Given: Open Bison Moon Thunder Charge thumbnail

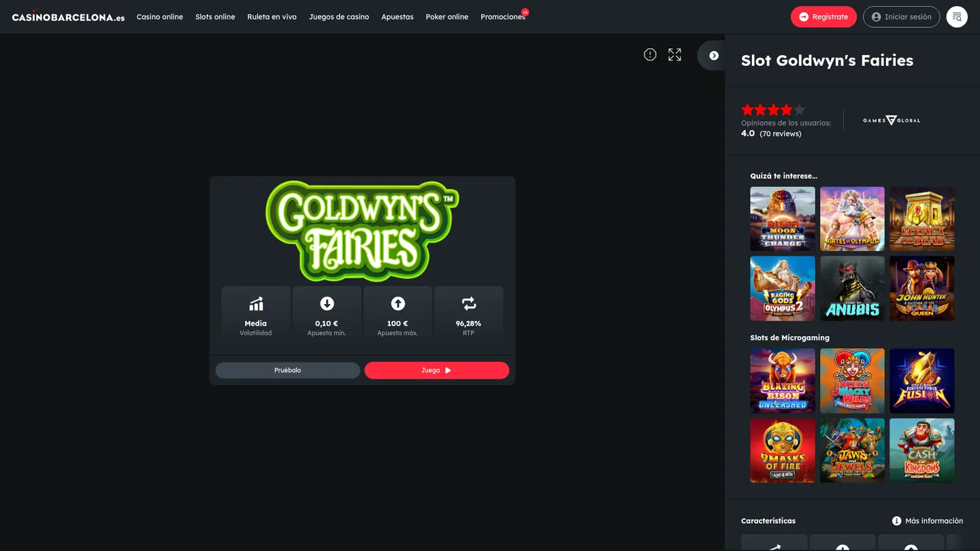Looking at the screenshot, I should tap(783, 219).
